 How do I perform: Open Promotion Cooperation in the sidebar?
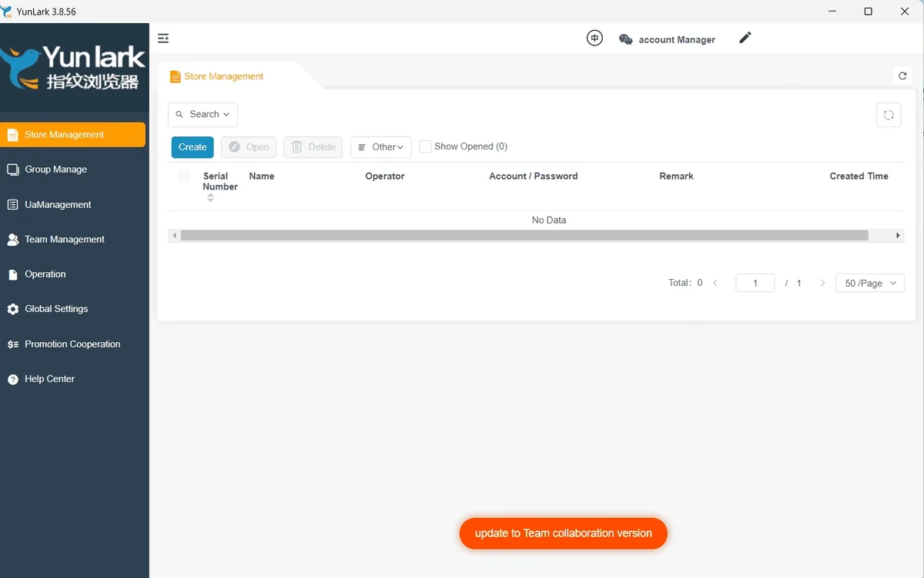click(x=72, y=344)
